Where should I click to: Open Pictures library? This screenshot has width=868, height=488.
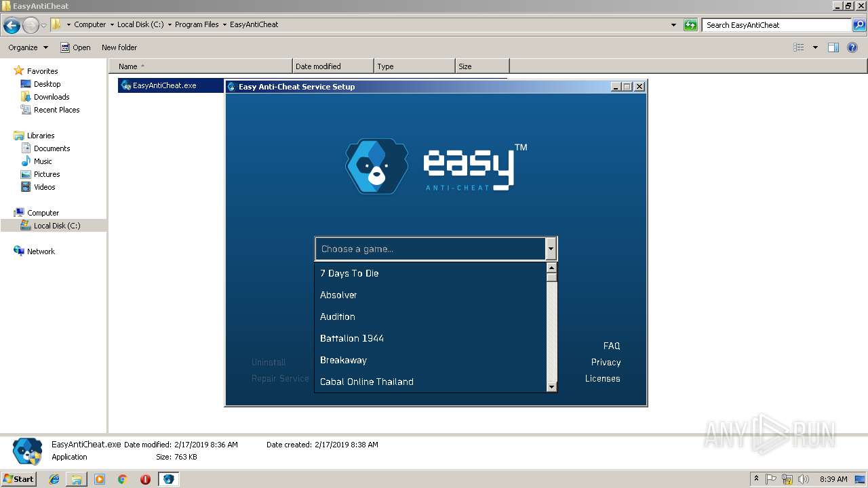47,174
